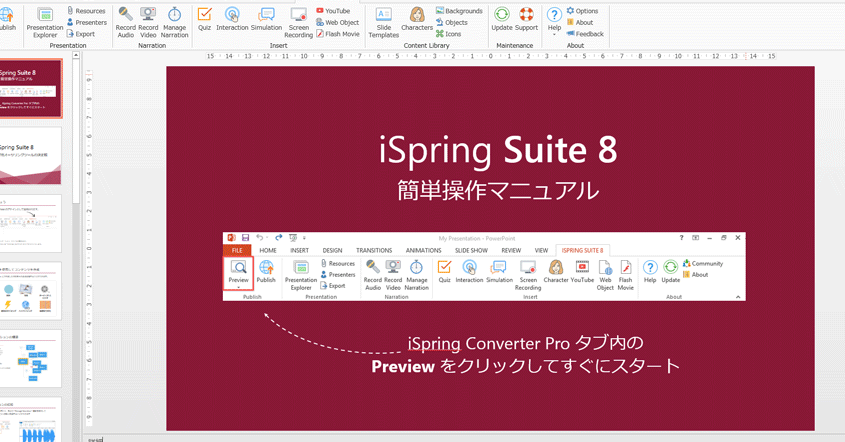
Task: Open Characters in Content Library group
Action: (x=417, y=19)
